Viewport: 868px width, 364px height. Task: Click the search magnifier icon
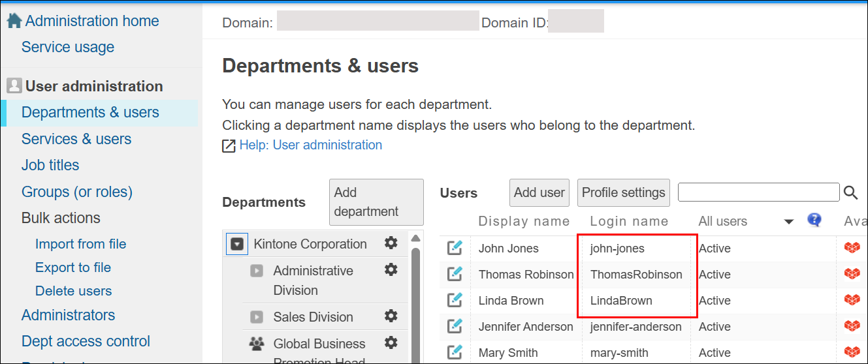(x=850, y=192)
